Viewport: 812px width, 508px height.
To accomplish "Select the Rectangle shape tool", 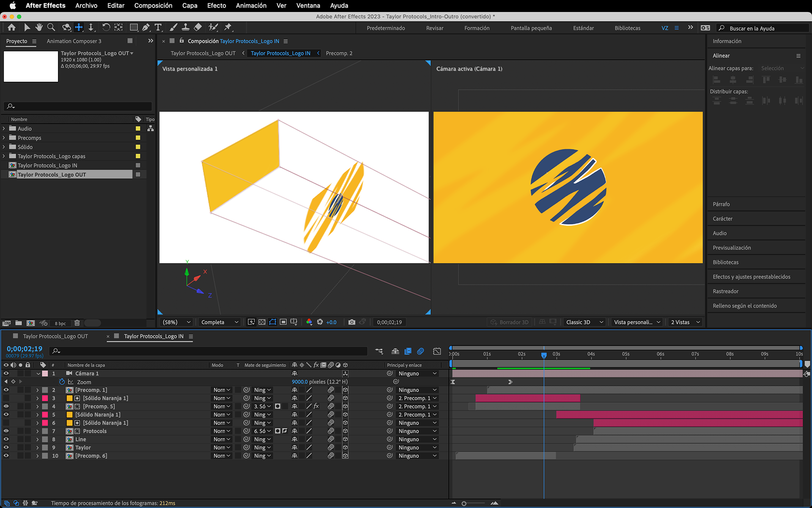I will click(x=134, y=28).
